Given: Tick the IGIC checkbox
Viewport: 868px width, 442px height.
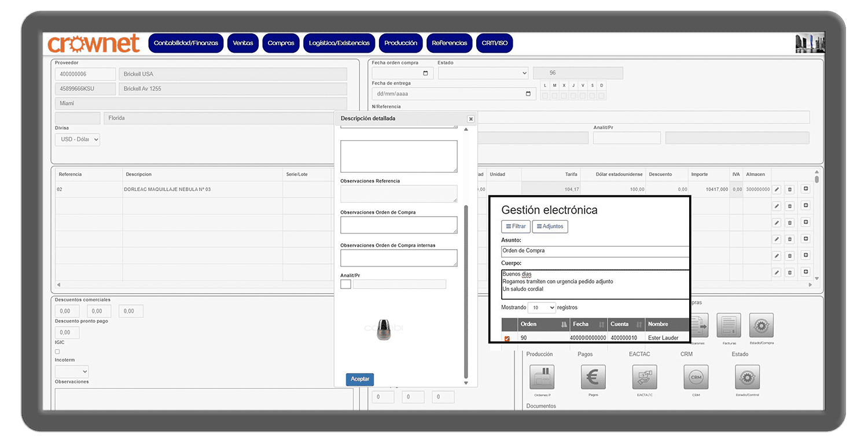Looking at the screenshot, I should click(x=57, y=352).
